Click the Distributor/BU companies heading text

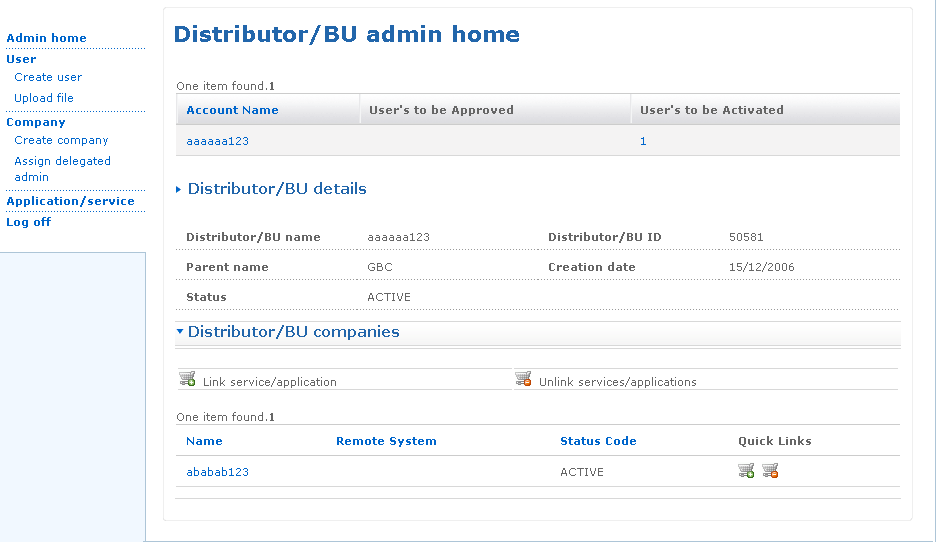click(294, 332)
